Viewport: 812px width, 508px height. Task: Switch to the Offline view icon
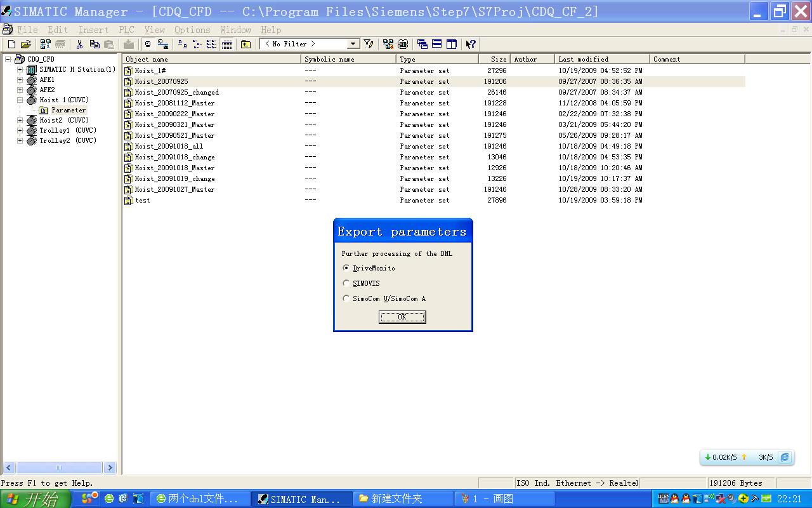tap(163, 44)
